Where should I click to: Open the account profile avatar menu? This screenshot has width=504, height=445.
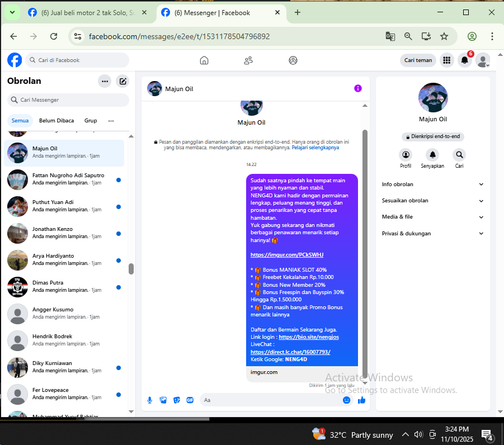[x=483, y=60]
